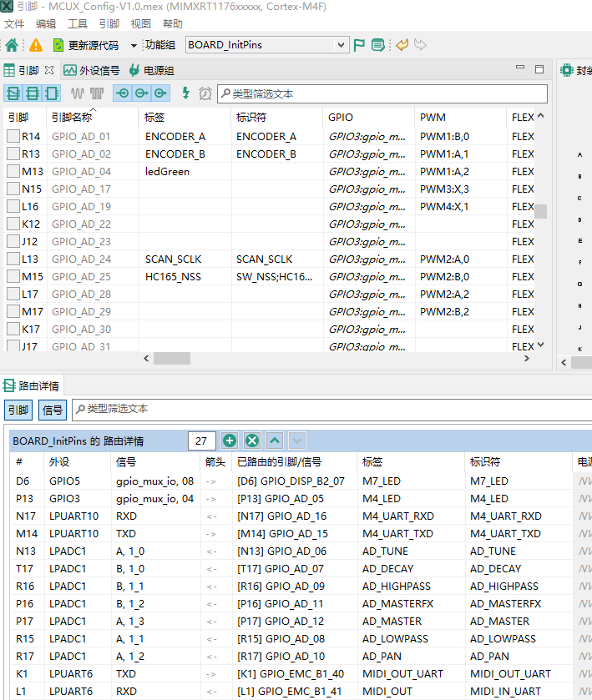This screenshot has width=592, height=700.
Task: Open the 编辑 menu
Action: [x=46, y=23]
